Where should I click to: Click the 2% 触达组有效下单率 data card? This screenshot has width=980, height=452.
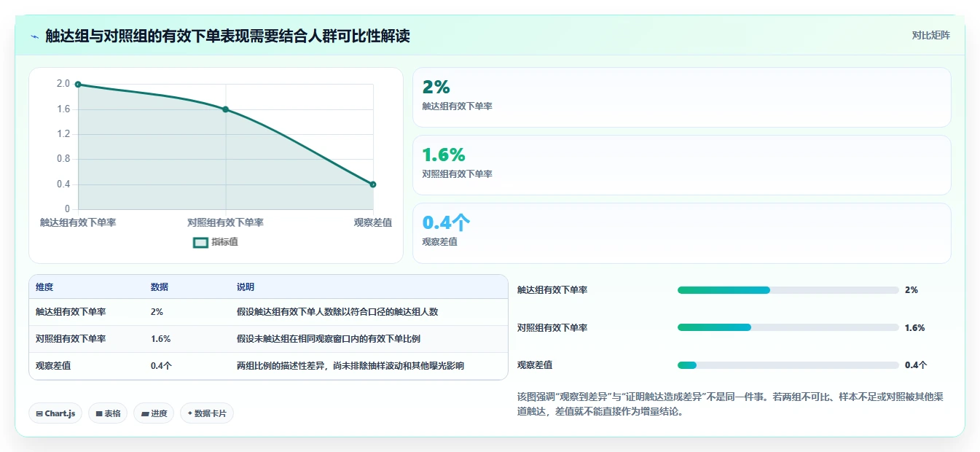pos(681,98)
